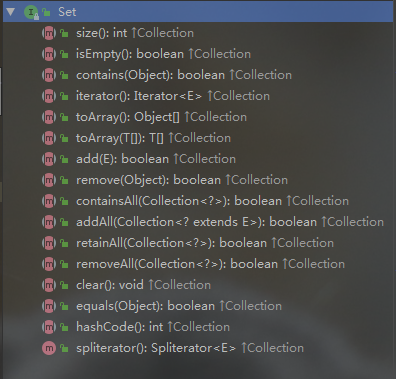
Task: Select the Set root item
Action: (198, 12)
